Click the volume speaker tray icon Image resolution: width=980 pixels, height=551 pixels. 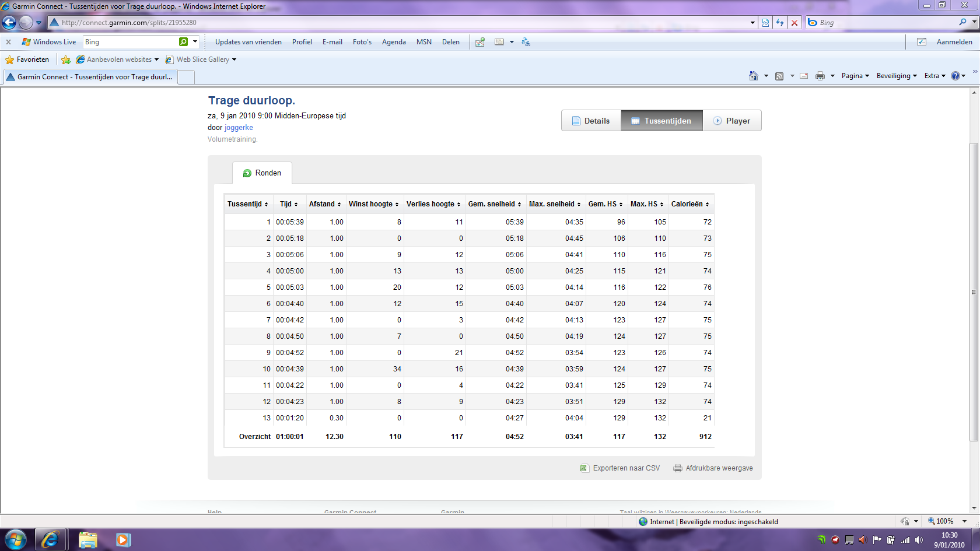[x=919, y=540]
